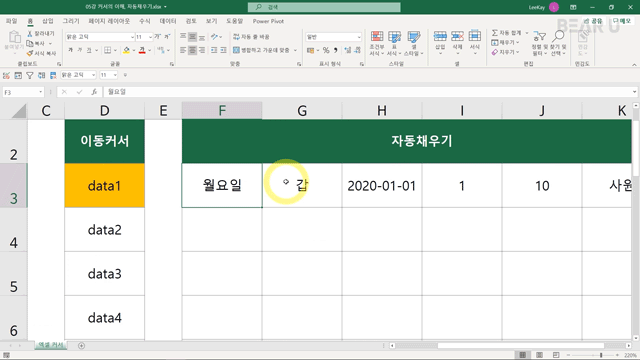The image size is (640, 360).
Task: Select bottom vertical alignment
Action: (x=202, y=37)
